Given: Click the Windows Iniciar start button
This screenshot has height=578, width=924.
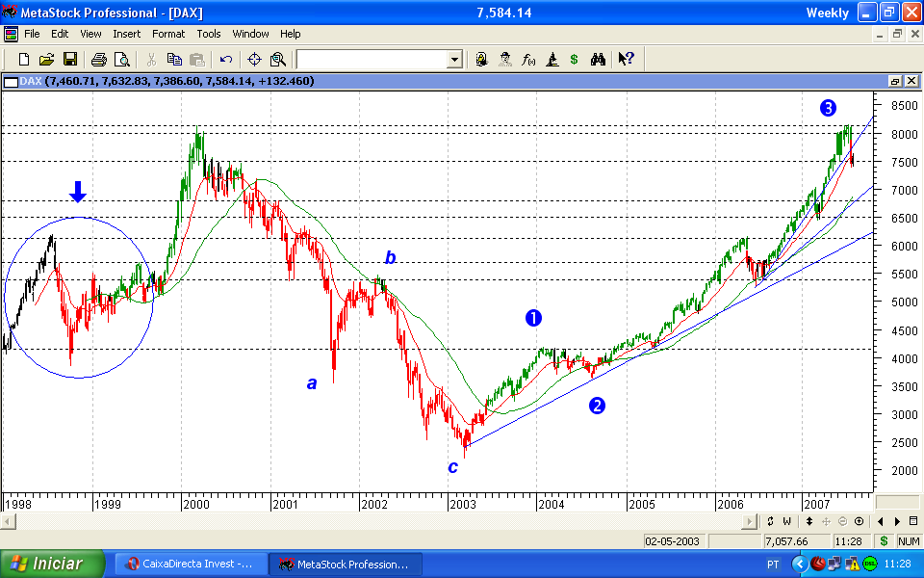Looking at the screenshot, I should 52,564.
